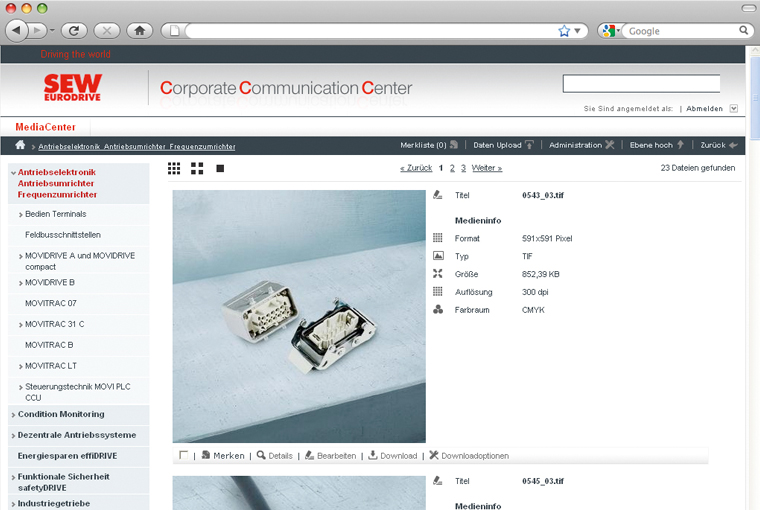Switch to single large image view
The image size is (760, 510).
click(220, 168)
